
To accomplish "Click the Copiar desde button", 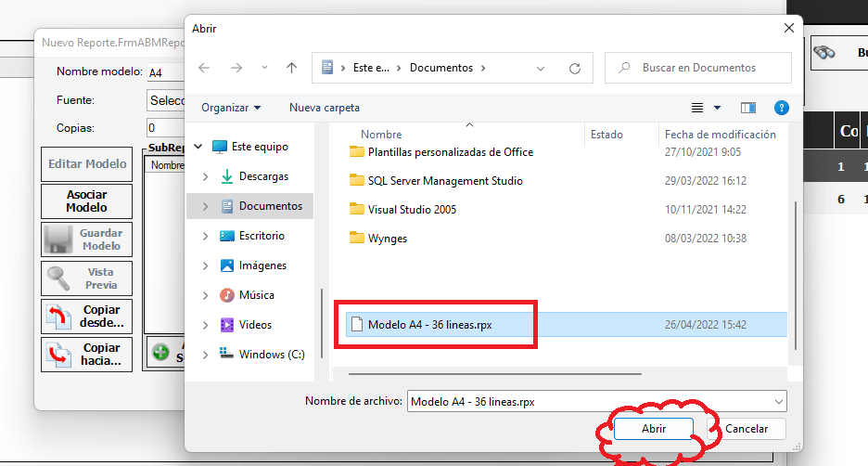I will click(87, 316).
